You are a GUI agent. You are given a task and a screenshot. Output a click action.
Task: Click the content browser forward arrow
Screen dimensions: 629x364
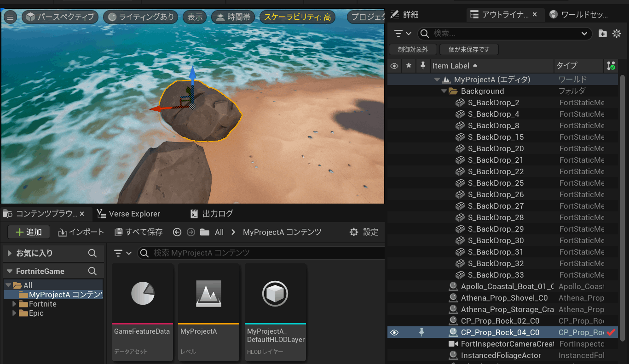click(191, 232)
